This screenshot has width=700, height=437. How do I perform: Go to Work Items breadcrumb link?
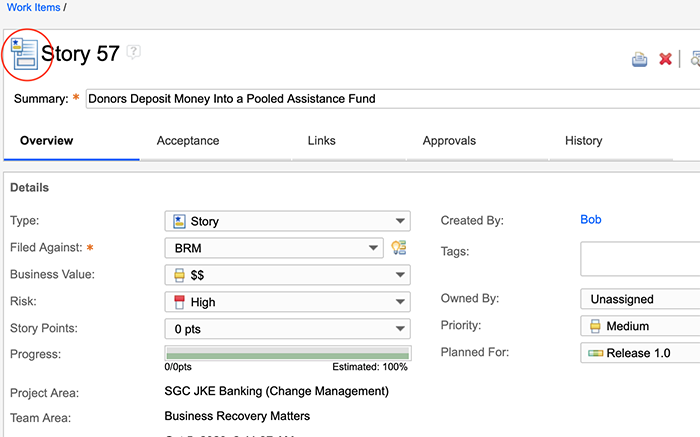click(x=33, y=8)
